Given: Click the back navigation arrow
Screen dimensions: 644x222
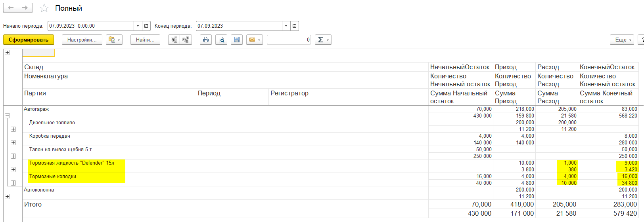Looking at the screenshot, I should (x=11, y=8).
